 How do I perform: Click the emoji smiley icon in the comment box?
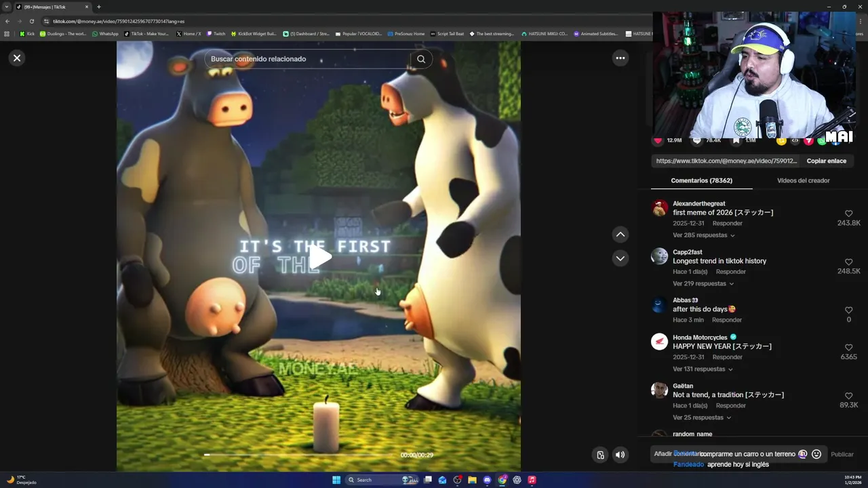coord(816,454)
